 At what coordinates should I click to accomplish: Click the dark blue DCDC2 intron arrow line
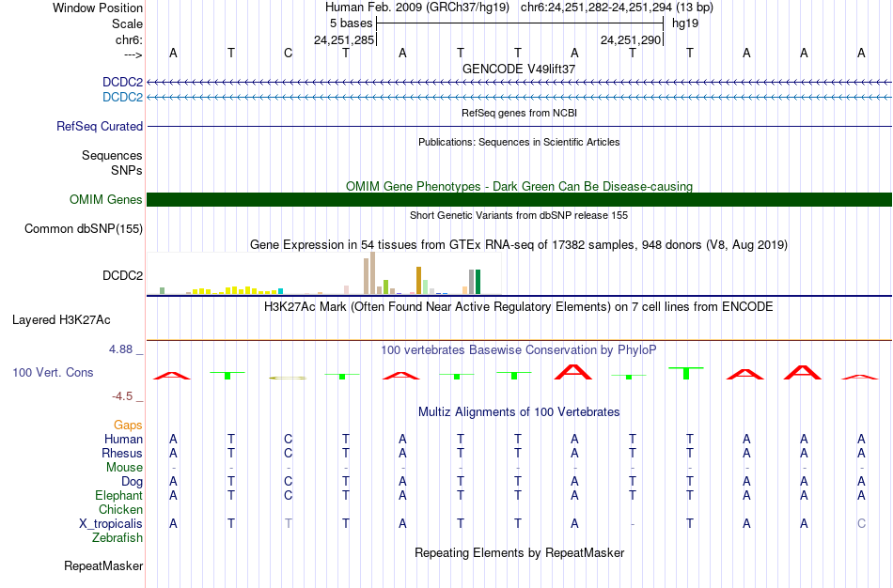[519, 83]
